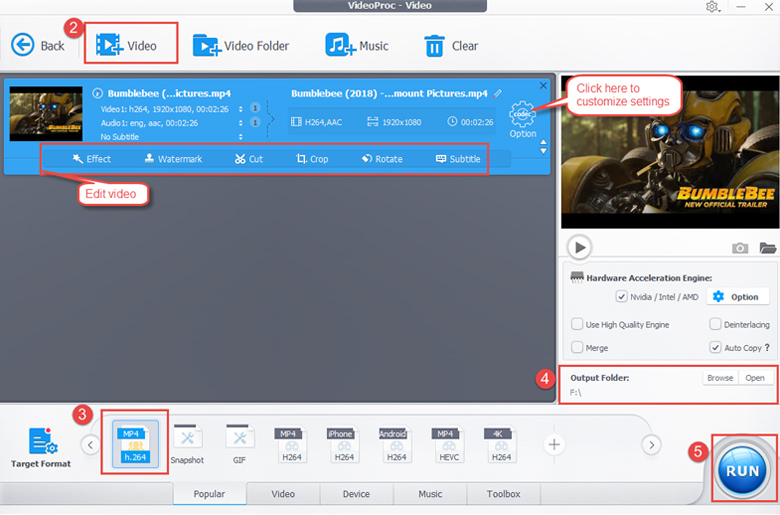The image size is (780, 515).
Task: Open hardware acceleration Option button
Action: coord(737,297)
